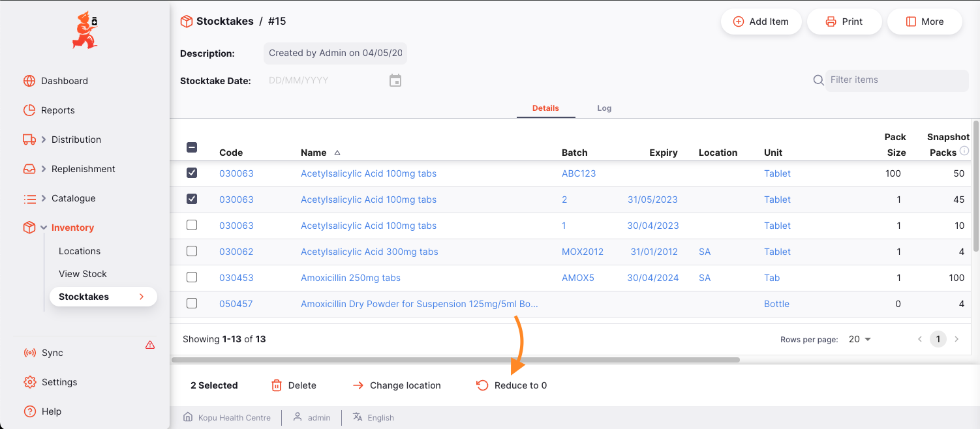The height and width of the screenshot is (429, 980).
Task: Toggle the select-all header checkbox
Action: pos(192,148)
